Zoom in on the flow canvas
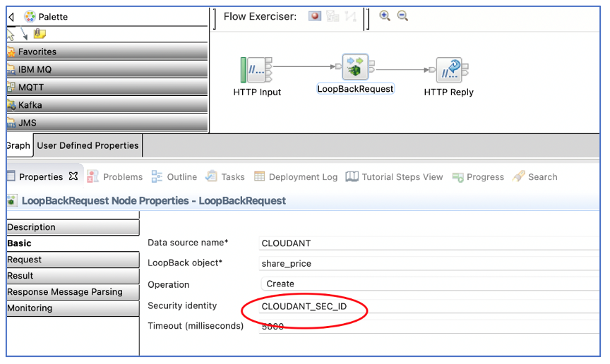This screenshot has width=610, height=364. point(385,16)
